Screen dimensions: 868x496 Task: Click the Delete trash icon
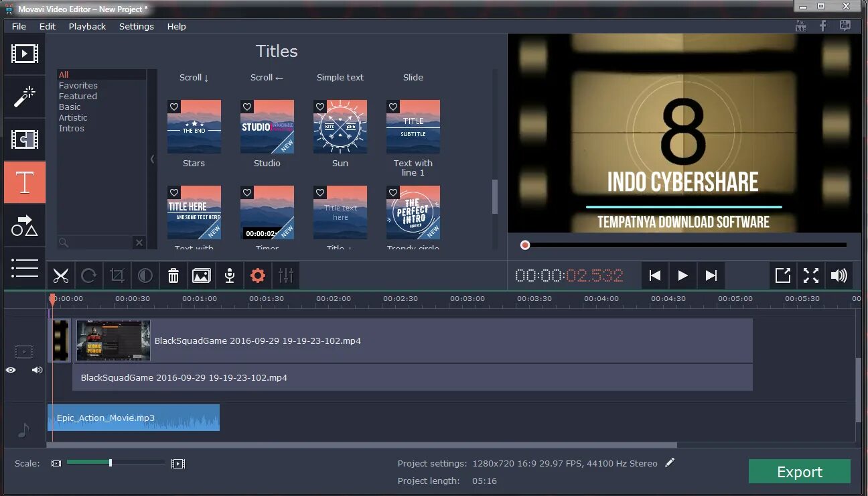pos(173,275)
